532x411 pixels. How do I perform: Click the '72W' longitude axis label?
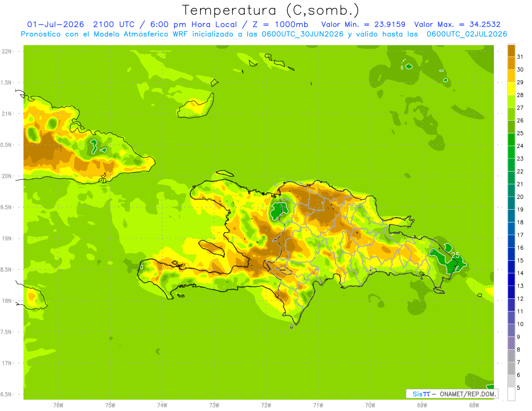point(266,405)
